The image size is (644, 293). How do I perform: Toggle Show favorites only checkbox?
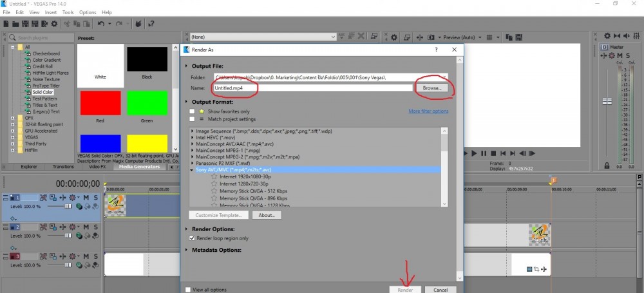[x=192, y=111]
